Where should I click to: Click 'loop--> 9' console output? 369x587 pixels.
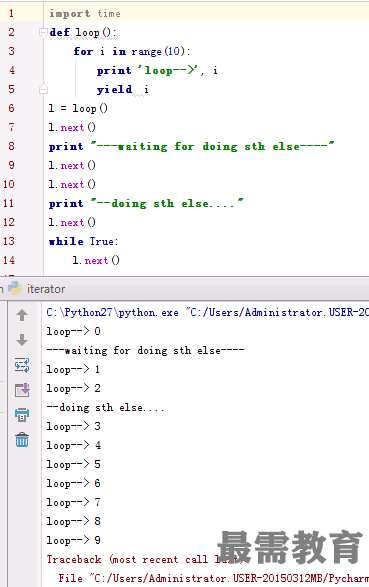[74, 540]
